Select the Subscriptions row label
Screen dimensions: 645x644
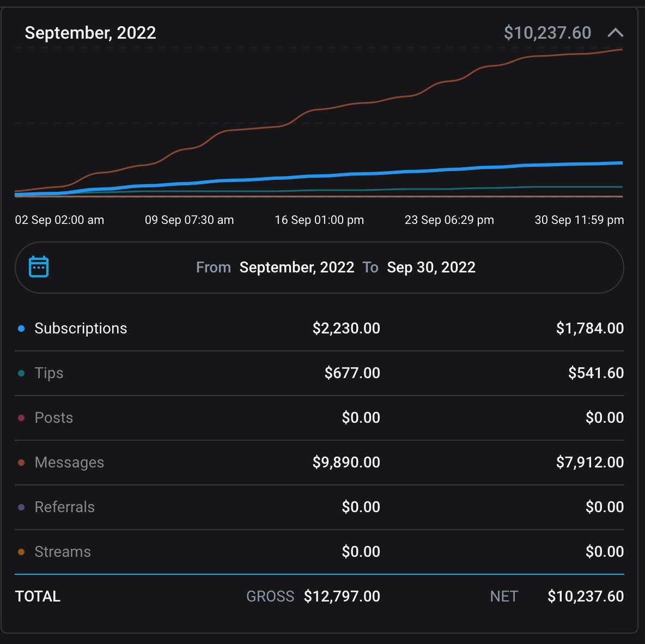tap(81, 329)
